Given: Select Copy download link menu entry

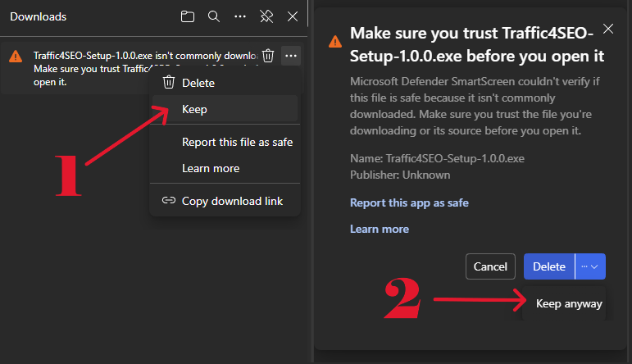Looking at the screenshot, I should 225,201.
